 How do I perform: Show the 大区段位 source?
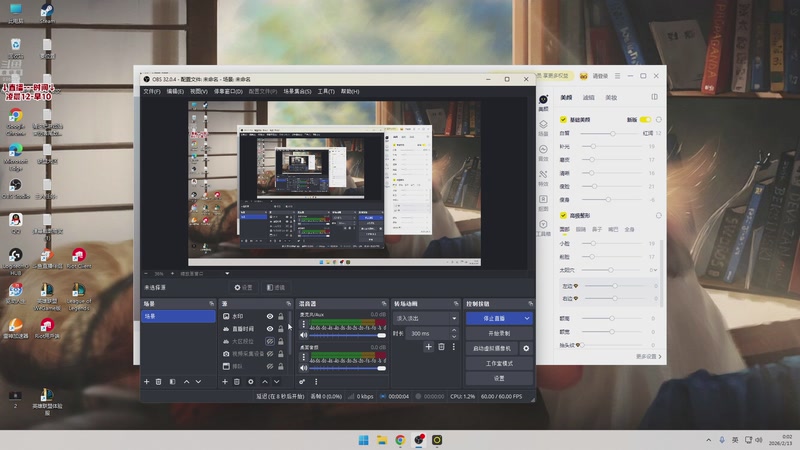pos(270,341)
